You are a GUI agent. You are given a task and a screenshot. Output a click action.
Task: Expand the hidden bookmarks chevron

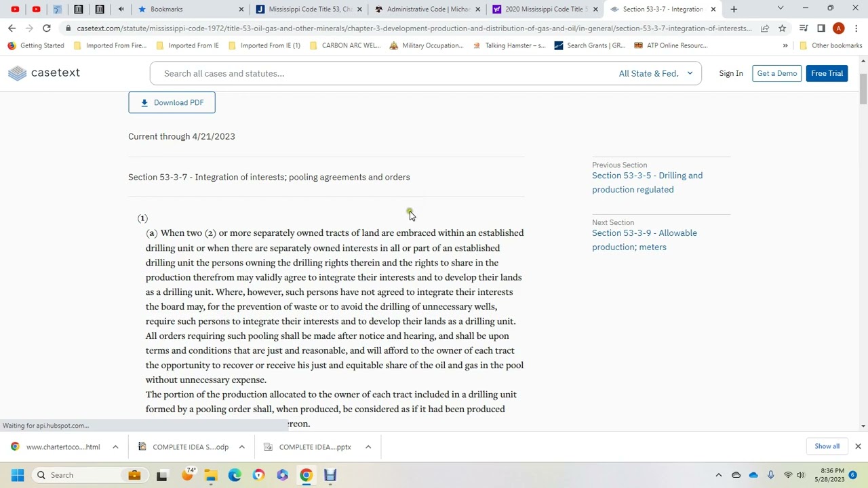pos(785,45)
